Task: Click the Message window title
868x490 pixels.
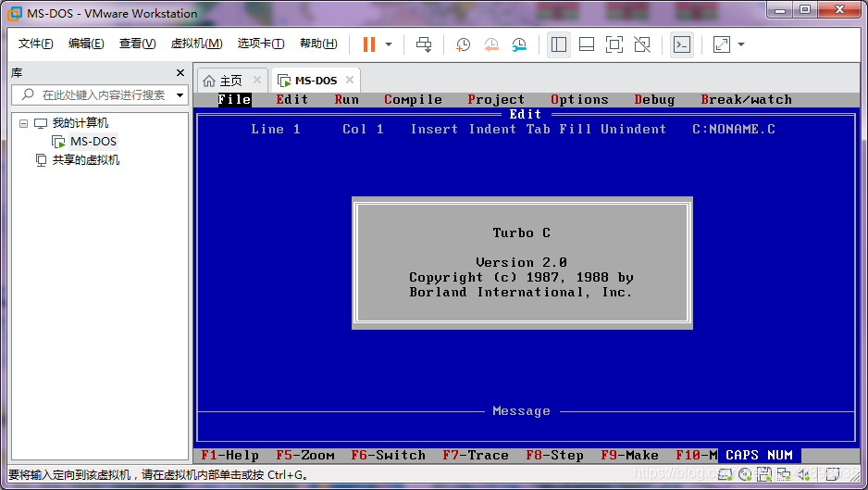Action: (522, 410)
